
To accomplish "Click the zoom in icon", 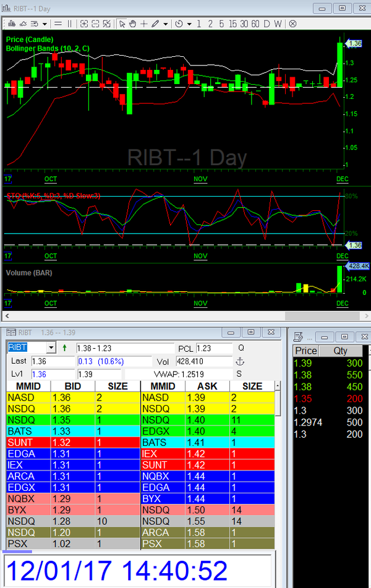I will pos(84,23).
